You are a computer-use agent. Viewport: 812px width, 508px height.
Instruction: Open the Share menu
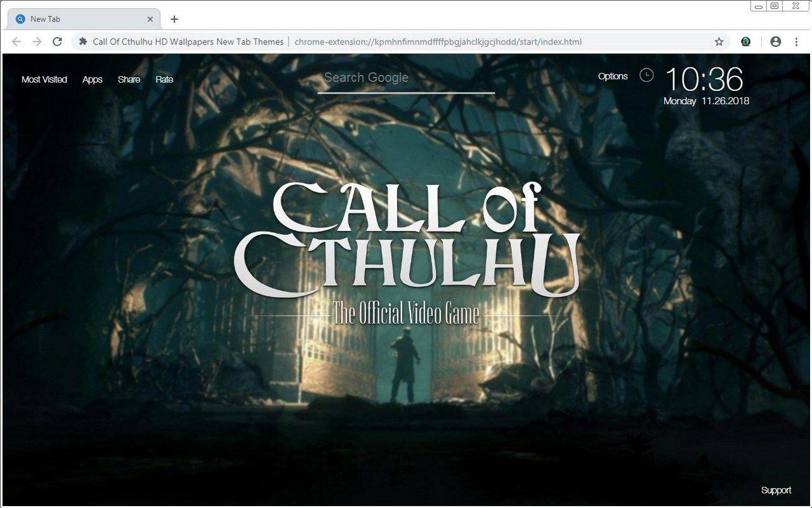(x=129, y=79)
